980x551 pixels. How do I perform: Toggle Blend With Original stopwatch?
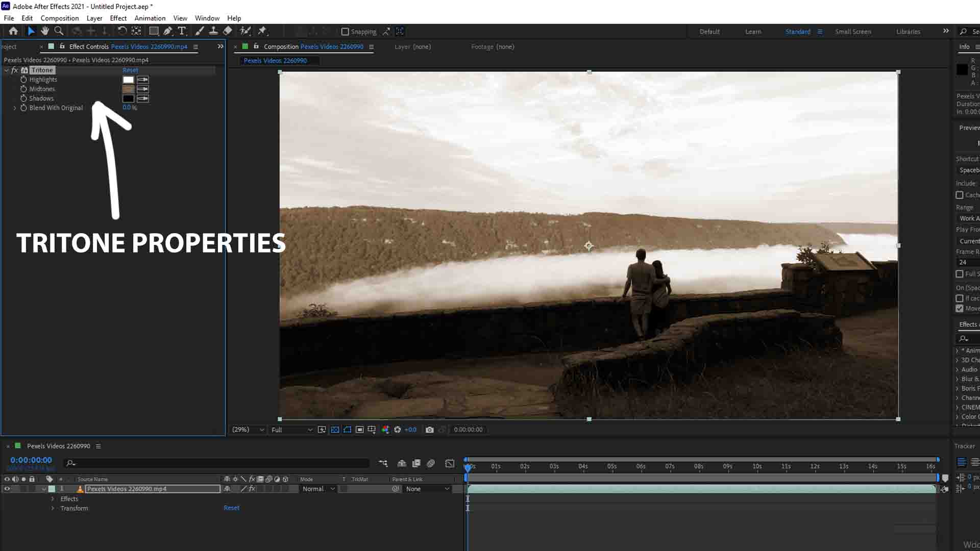point(23,108)
